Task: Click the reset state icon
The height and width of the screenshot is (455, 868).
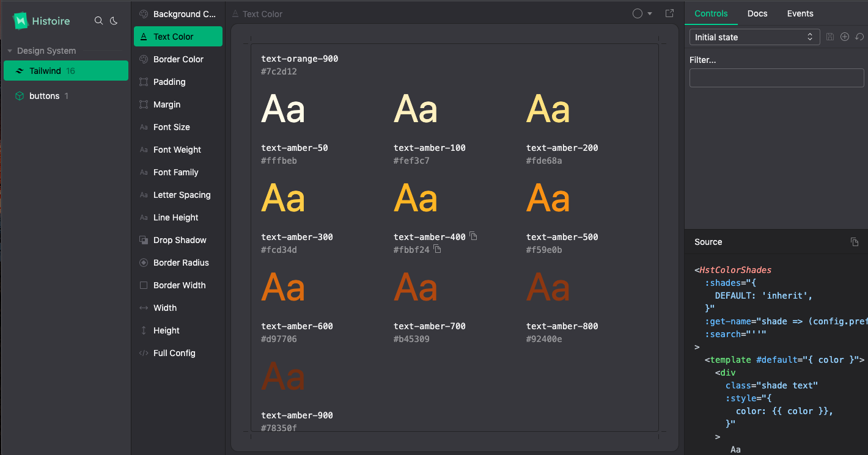Action: coord(859,37)
